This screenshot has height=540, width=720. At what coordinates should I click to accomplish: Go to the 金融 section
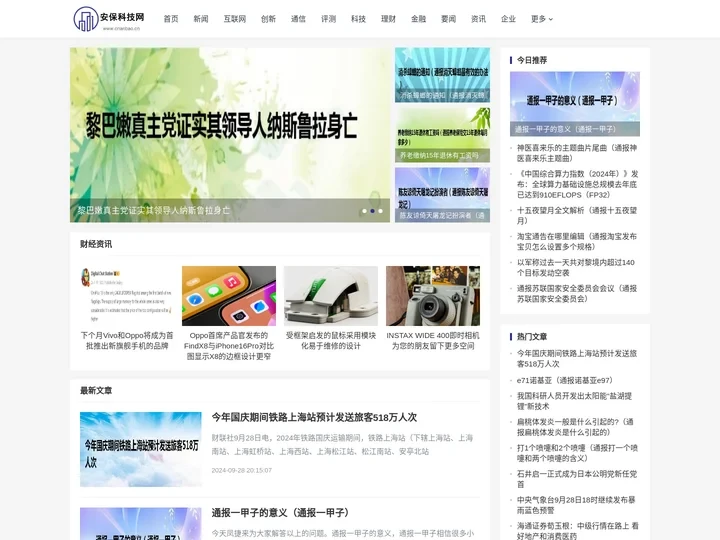(418, 19)
